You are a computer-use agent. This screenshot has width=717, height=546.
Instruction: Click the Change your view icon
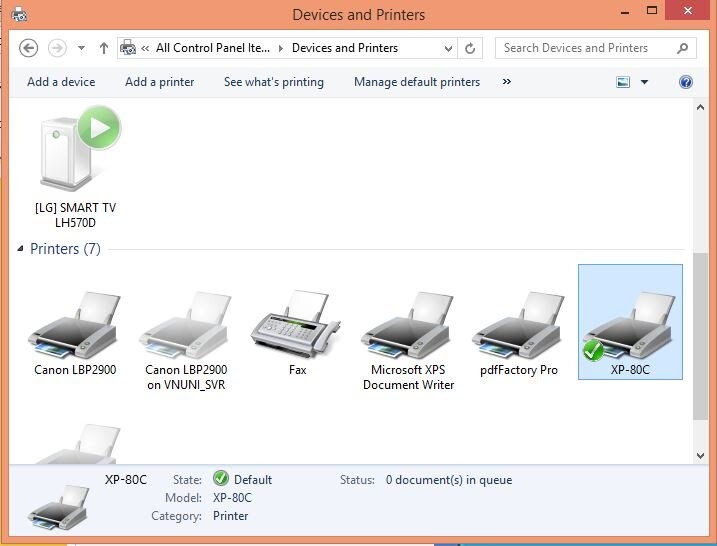tap(623, 82)
